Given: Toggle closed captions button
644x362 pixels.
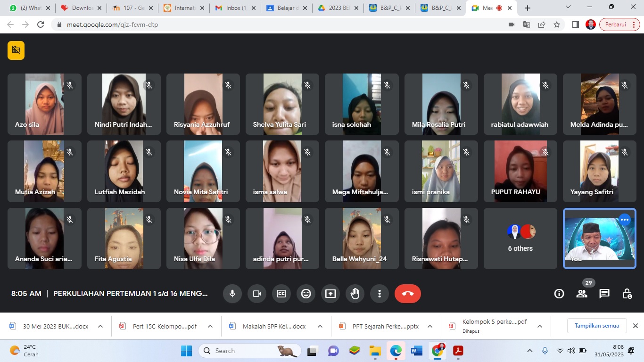Looking at the screenshot, I should pos(281,294).
